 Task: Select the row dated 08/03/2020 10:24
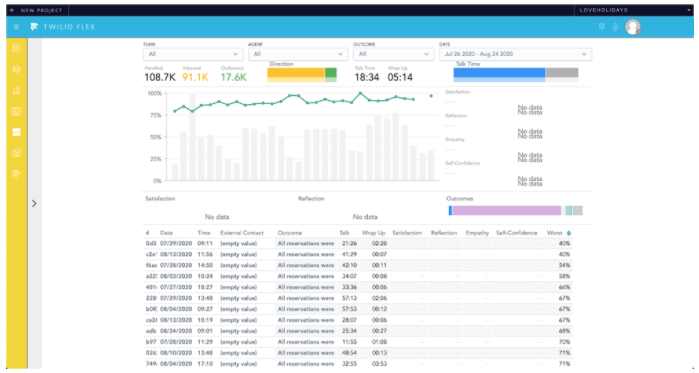pyautogui.click(x=358, y=276)
